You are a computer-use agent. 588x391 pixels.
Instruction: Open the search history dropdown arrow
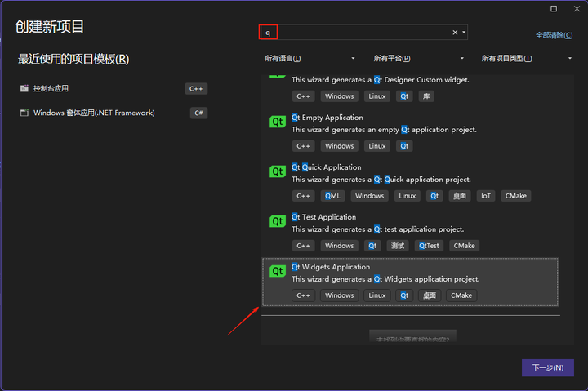click(464, 33)
